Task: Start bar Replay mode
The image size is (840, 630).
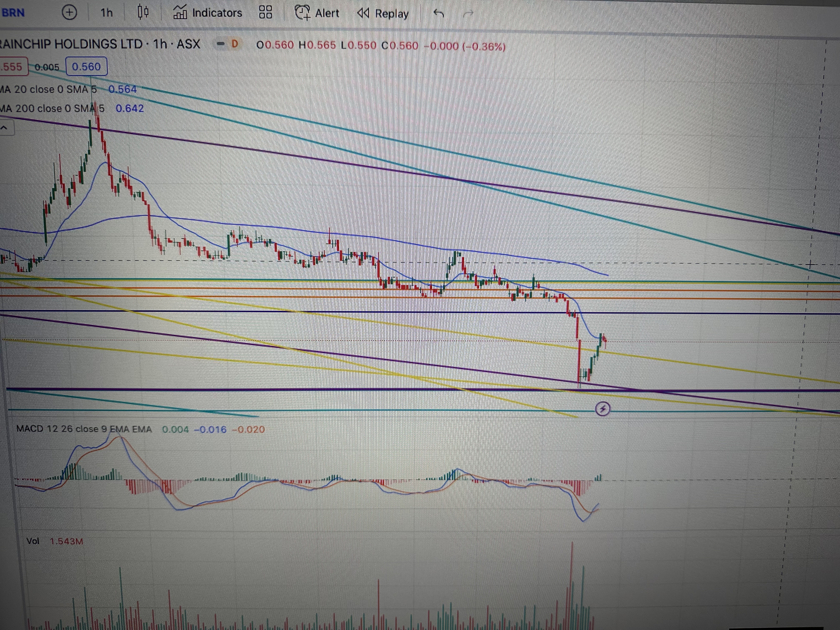Action: pos(382,14)
